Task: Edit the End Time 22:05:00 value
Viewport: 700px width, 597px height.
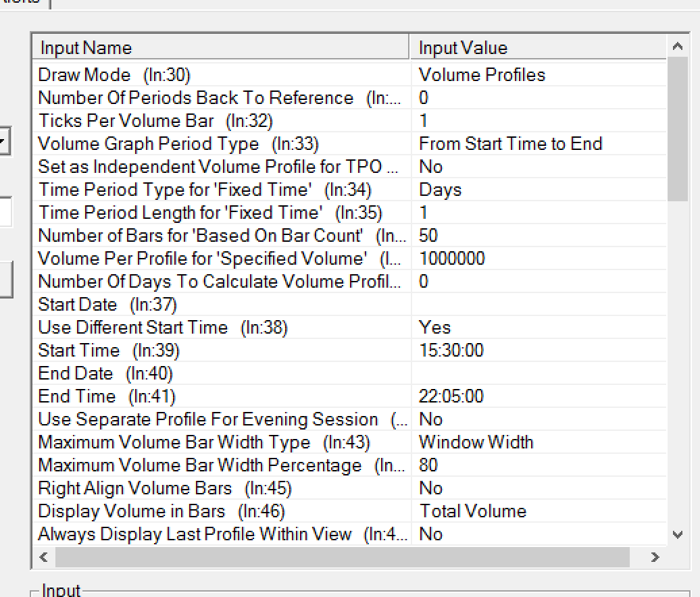Action: click(451, 396)
